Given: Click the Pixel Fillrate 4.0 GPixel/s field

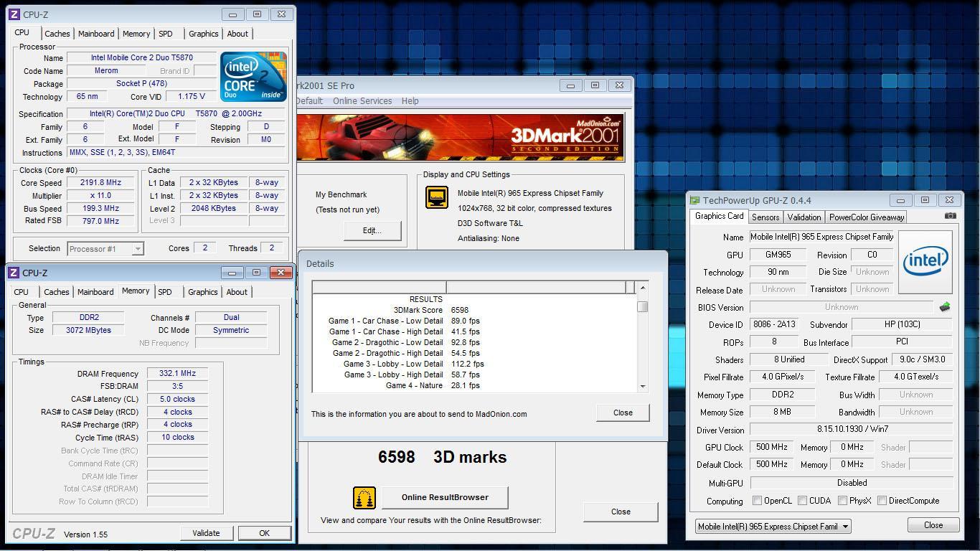Looking at the screenshot, I should point(783,377).
